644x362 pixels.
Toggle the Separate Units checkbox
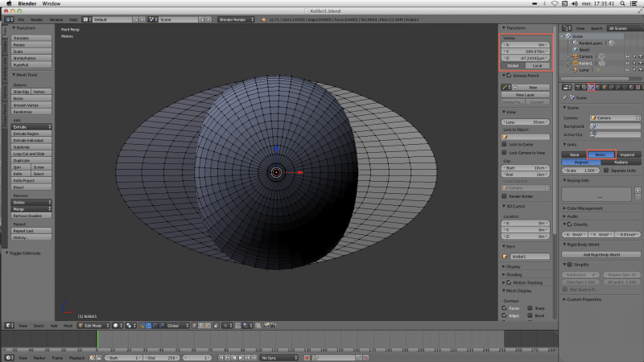[606, 171]
